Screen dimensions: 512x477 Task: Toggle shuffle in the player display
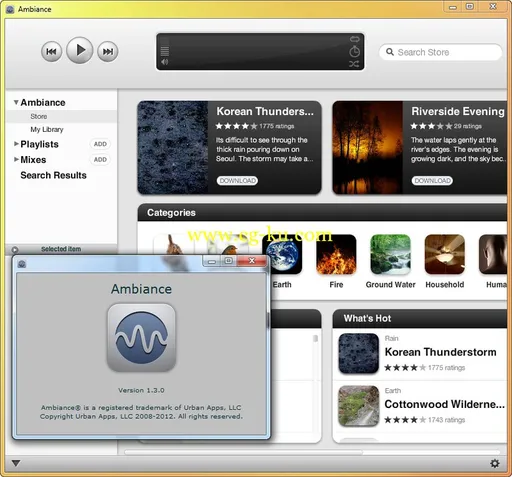[x=354, y=64]
